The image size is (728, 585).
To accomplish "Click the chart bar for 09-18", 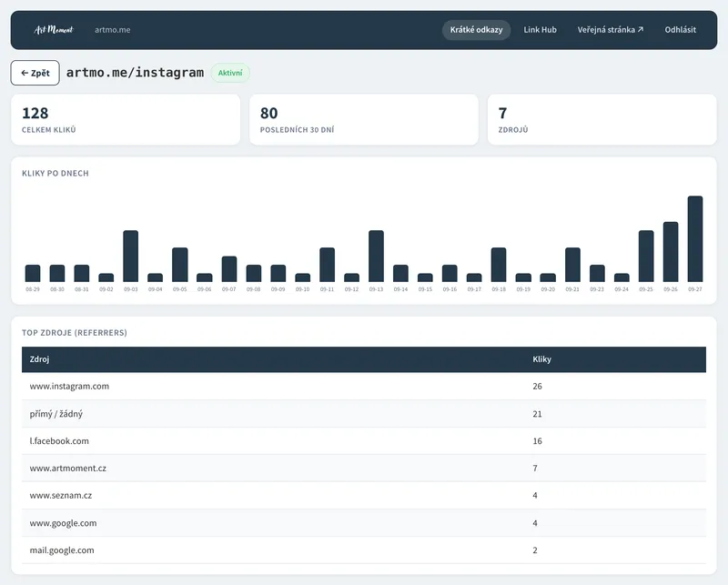I will (499, 265).
